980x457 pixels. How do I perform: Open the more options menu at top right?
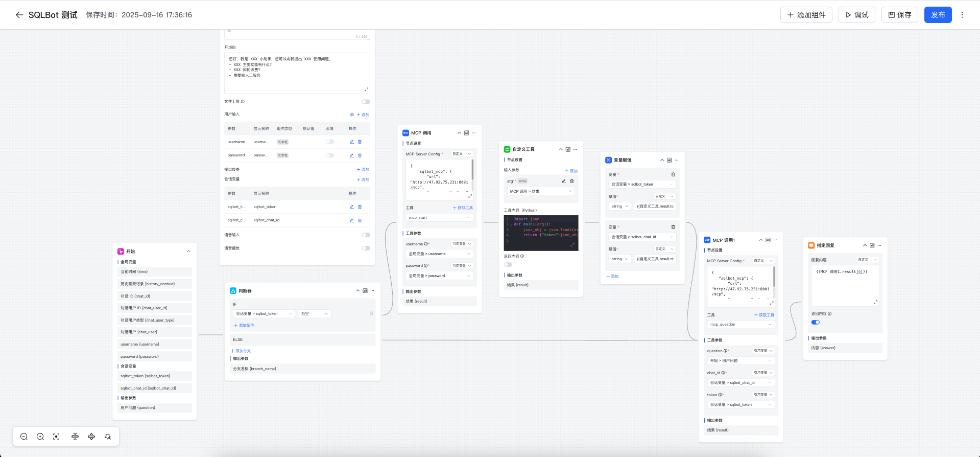962,15
